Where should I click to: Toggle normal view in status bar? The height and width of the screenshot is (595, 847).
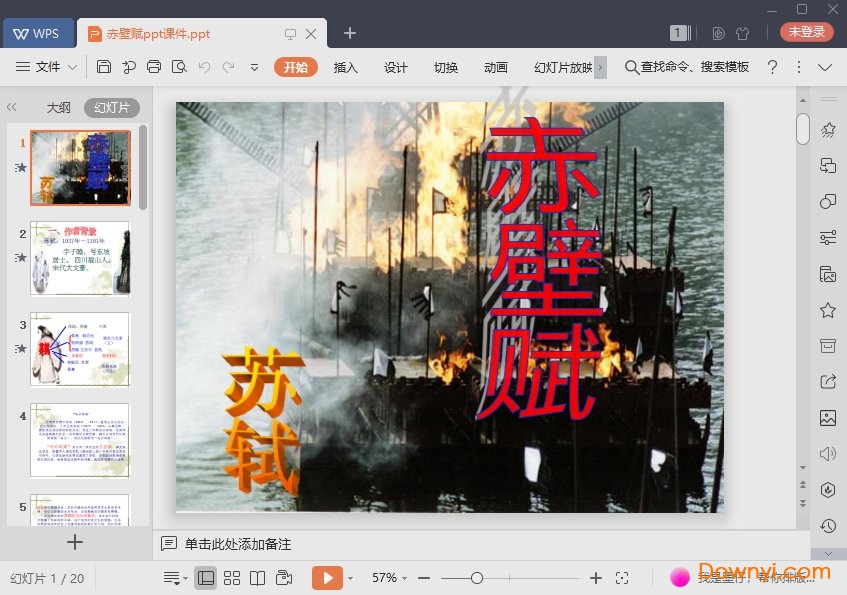(204, 578)
